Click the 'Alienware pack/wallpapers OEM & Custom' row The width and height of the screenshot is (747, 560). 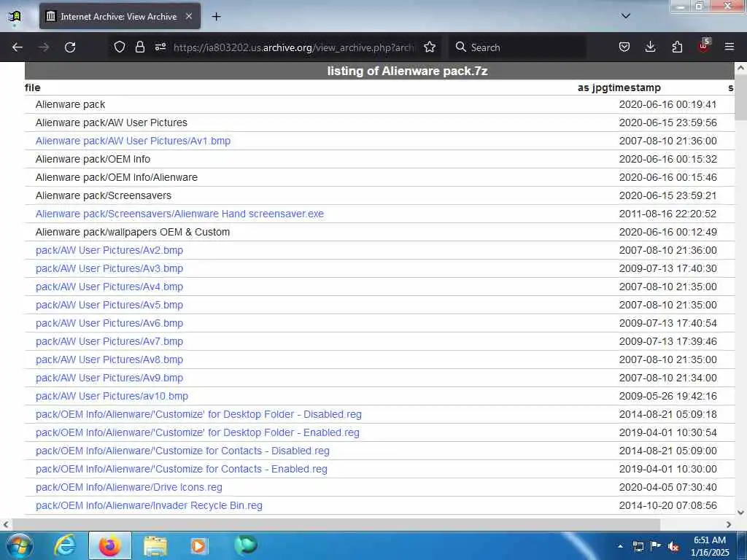pos(133,233)
